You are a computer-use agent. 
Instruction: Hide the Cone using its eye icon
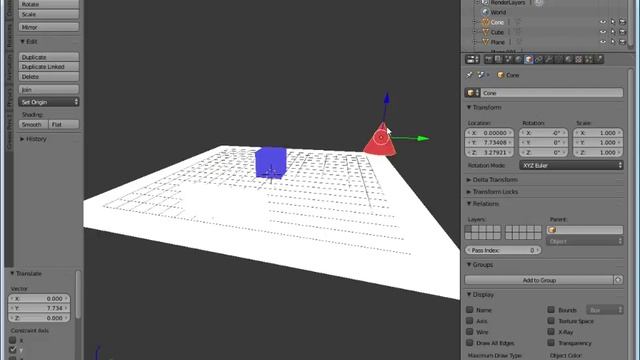pos(603,22)
